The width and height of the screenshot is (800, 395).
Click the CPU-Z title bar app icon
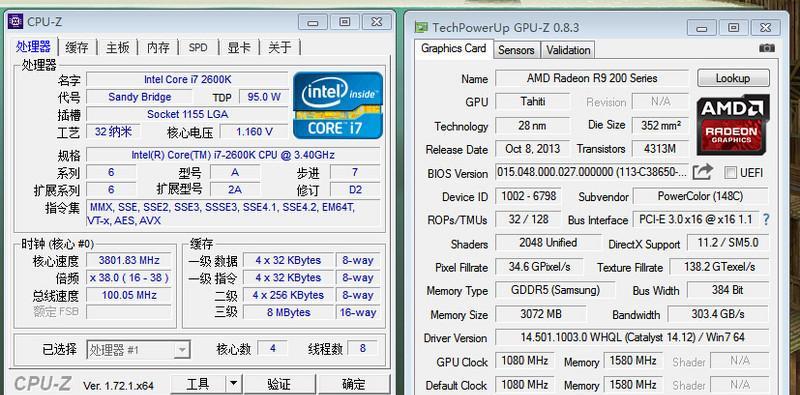15,21
